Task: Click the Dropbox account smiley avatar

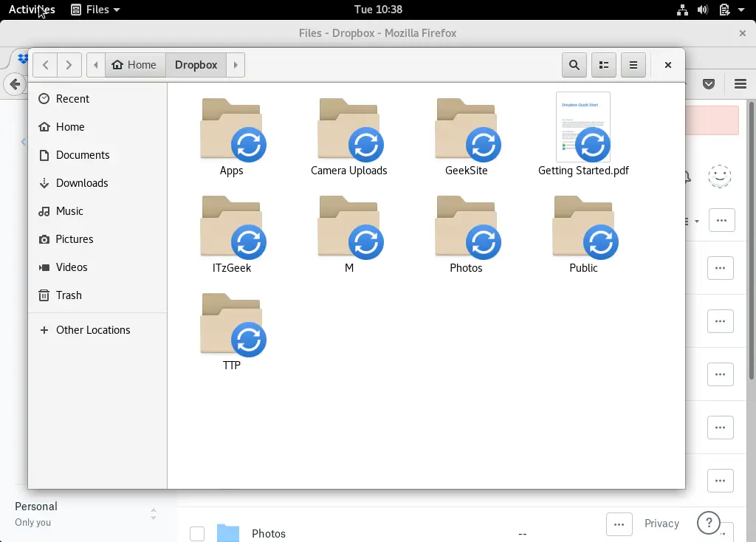Action: pyautogui.click(x=720, y=176)
